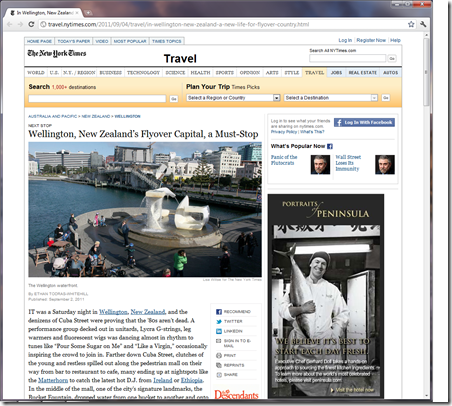
Task: Click the destinations search input field
Action: pos(97,99)
